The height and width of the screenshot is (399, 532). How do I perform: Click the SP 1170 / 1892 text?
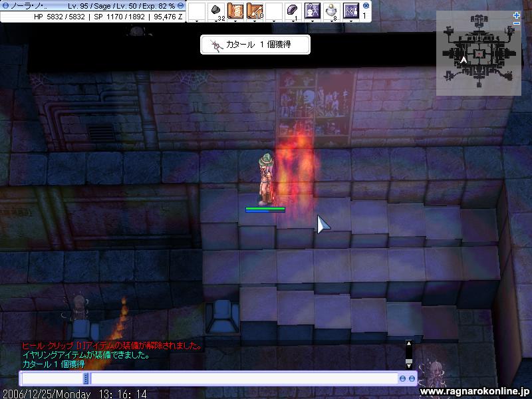click(120, 17)
